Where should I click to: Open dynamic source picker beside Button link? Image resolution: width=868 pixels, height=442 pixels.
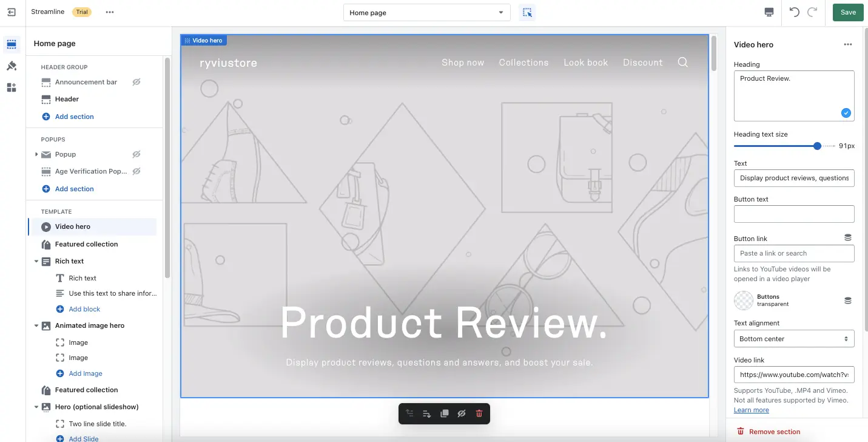pos(847,237)
